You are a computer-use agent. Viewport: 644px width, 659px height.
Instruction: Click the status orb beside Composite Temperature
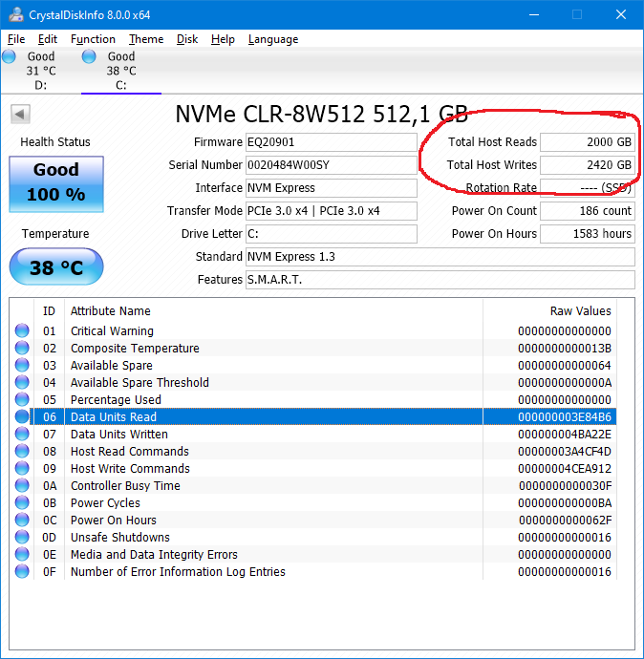[22, 349]
